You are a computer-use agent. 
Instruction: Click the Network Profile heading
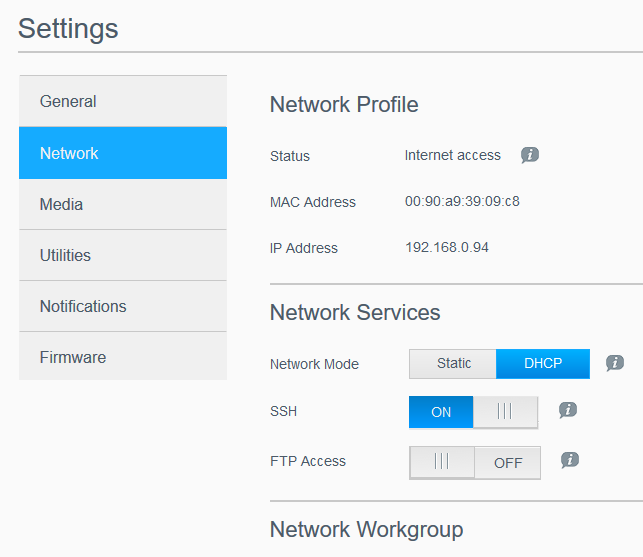(x=344, y=105)
